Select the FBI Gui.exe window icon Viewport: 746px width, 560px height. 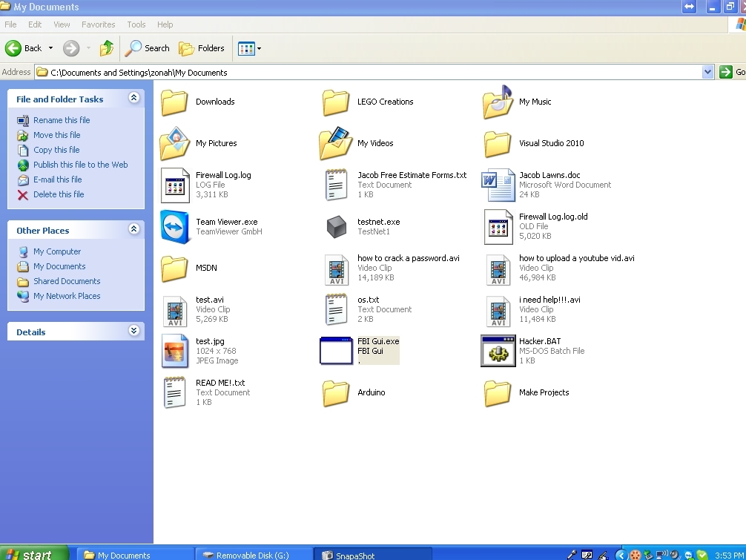336,351
